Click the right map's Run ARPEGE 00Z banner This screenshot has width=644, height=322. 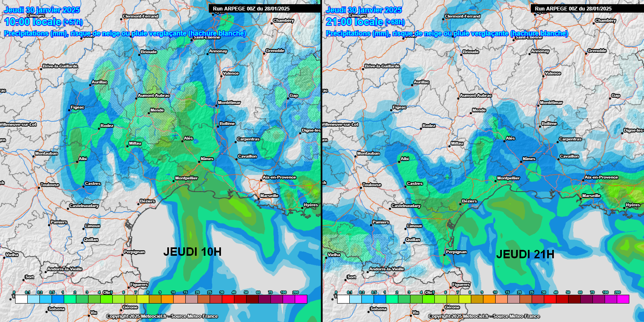(x=587, y=8)
